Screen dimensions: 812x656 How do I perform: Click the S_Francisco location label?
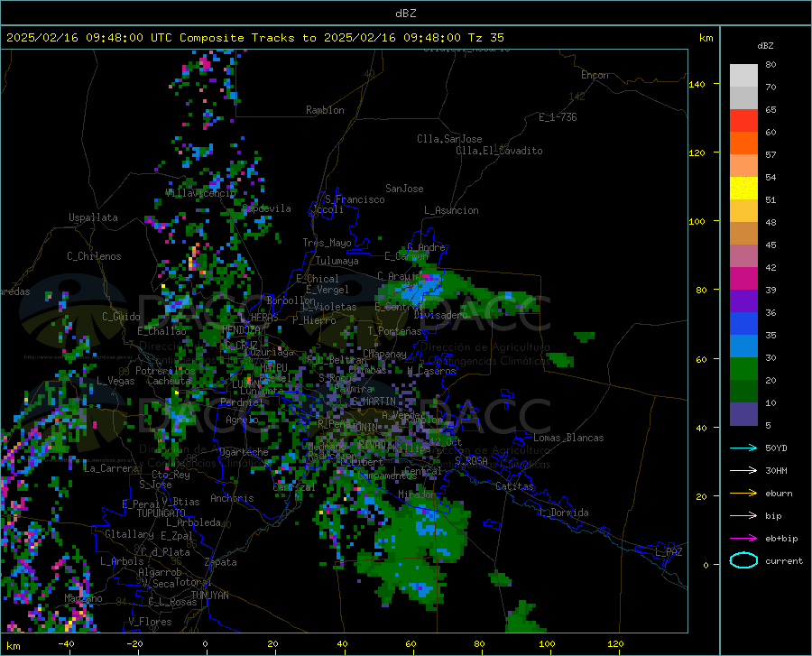click(x=355, y=199)
